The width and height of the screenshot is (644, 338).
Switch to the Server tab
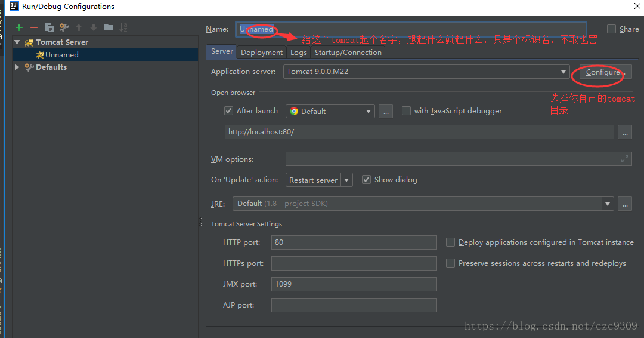click(x=222, y=51)
